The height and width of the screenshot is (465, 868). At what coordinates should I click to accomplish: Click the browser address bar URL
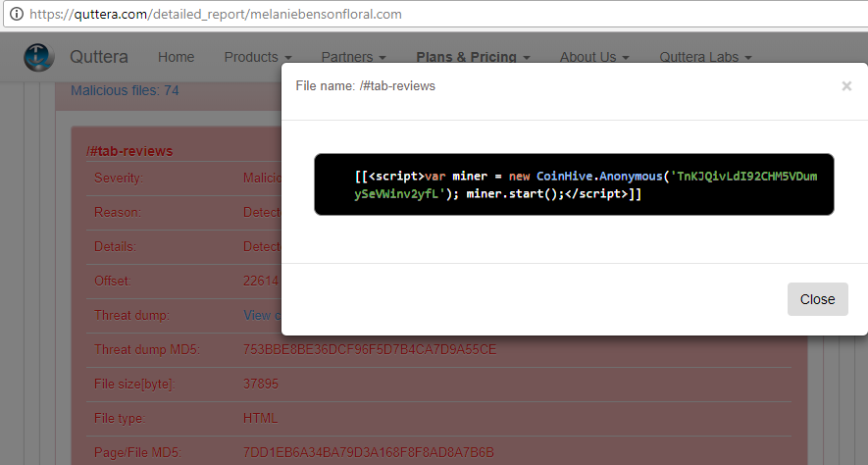(x=216, y=14)
